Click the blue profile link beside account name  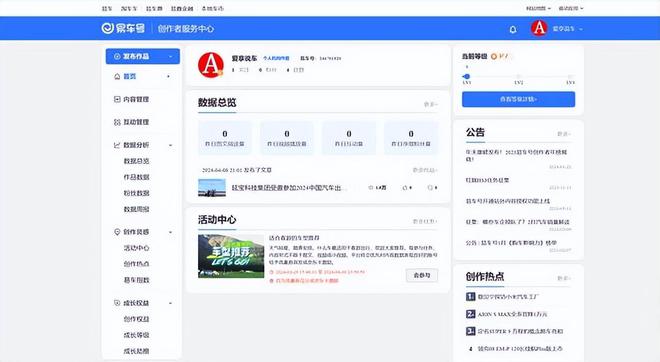click(x=276, y=59)
